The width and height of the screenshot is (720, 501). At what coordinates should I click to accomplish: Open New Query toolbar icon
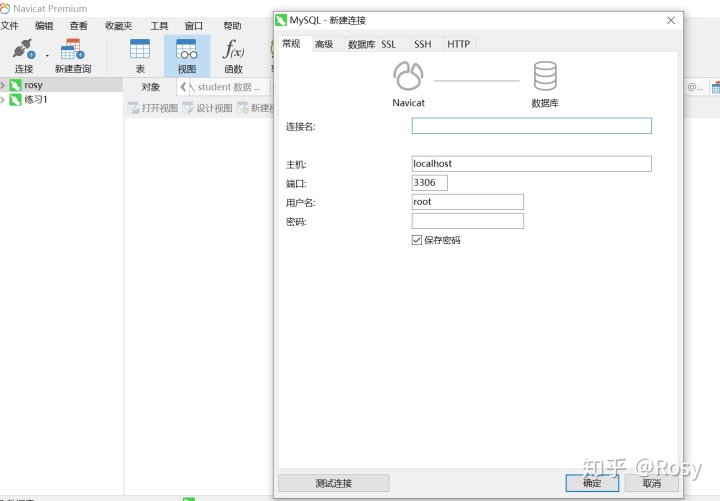[x=73, y=49]
